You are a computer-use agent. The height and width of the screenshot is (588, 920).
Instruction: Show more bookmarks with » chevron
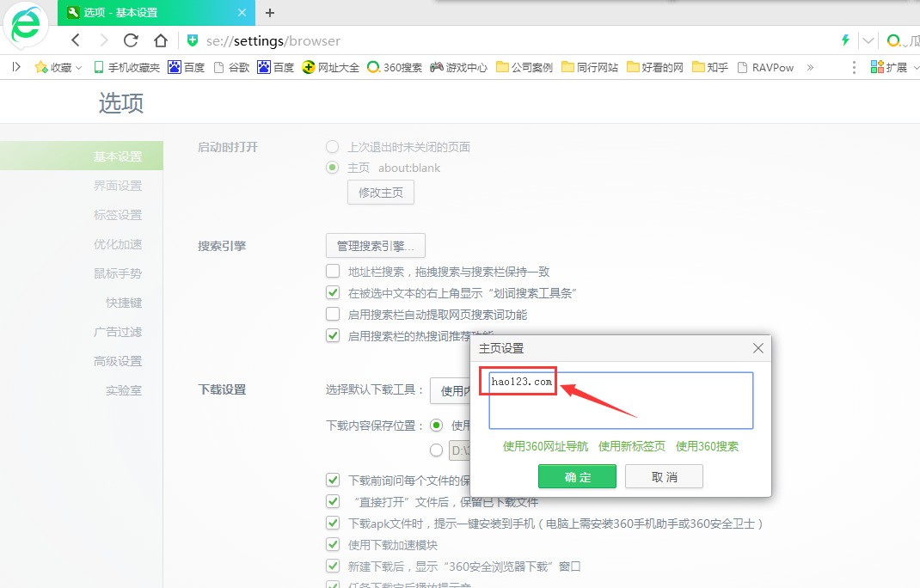[810, 68]
